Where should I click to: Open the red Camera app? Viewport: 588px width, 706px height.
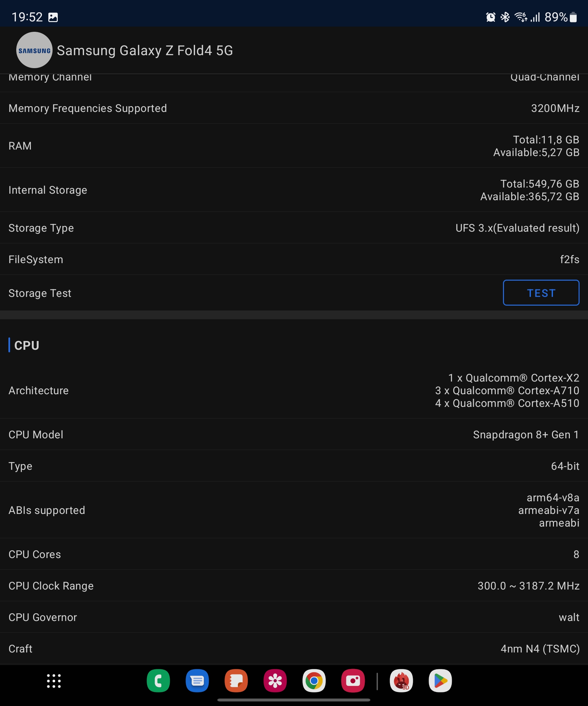tap(353, 681)
